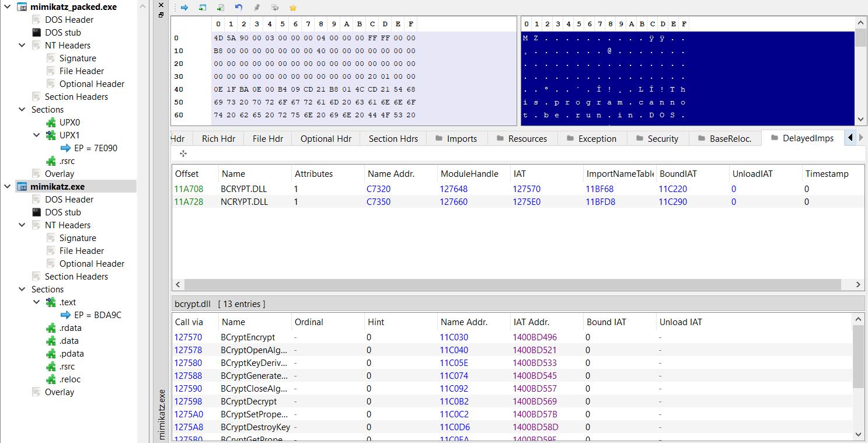Select .data section in mimikatz.exe tree
Image resolution: width=868 pixels, height=443 pixels.
pos(62,341)
